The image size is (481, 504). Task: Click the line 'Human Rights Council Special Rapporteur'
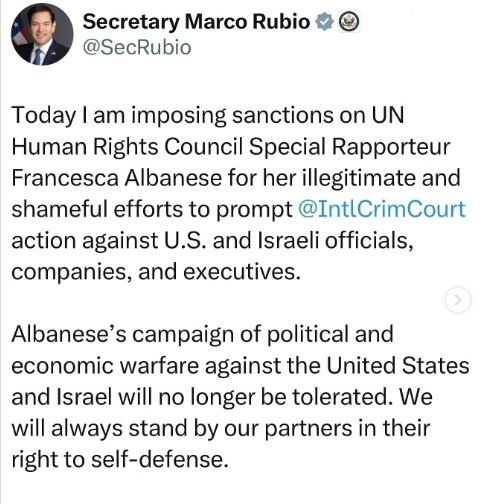pos(231,147)
